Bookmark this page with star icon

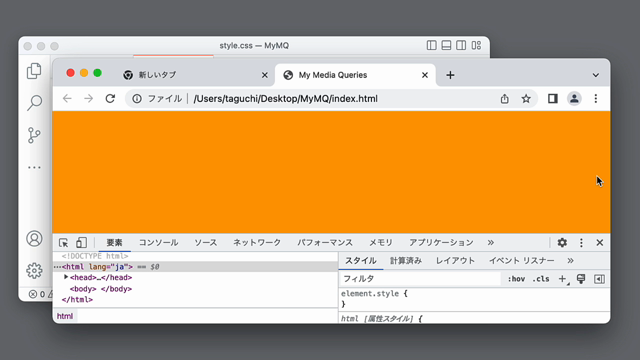point(526,98)
